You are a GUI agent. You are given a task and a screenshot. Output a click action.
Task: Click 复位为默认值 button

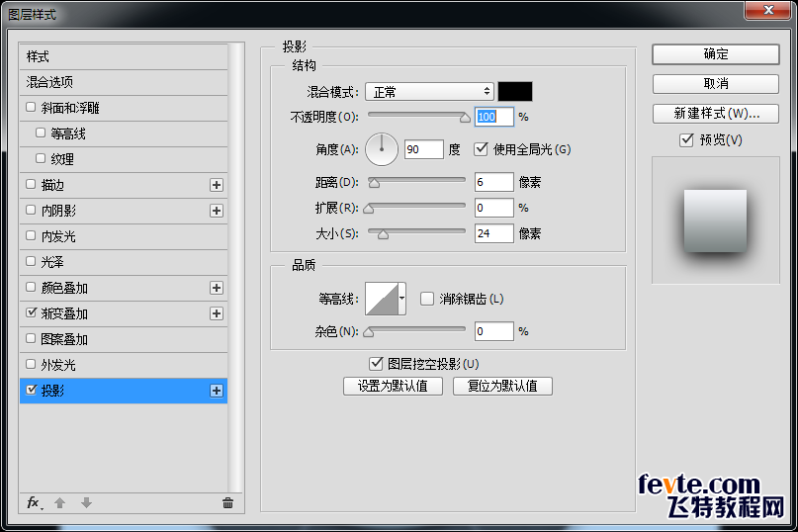502,387
